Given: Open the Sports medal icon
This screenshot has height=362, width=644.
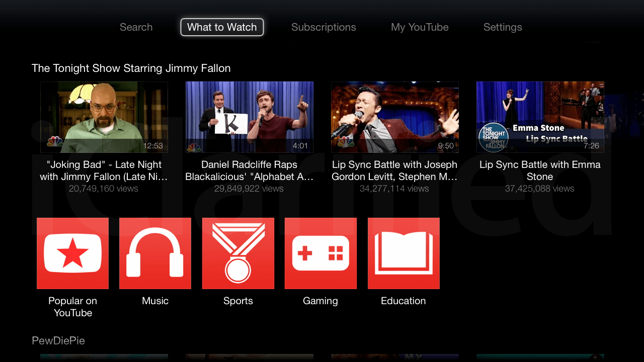Looking at the screenshot, I should (x=238, y=253).
